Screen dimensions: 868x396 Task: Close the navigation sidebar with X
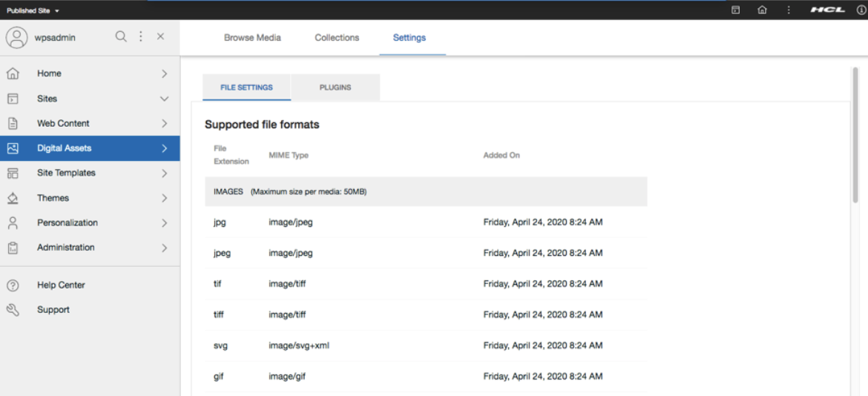click(x=160, y=36)
